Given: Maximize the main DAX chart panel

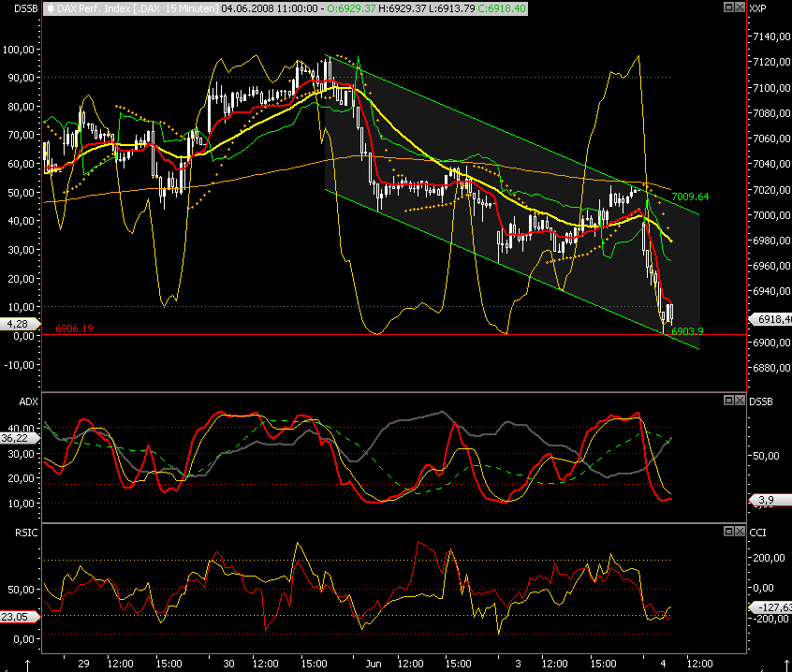Looking at the screenshot, I should click(x=729, y=7).
